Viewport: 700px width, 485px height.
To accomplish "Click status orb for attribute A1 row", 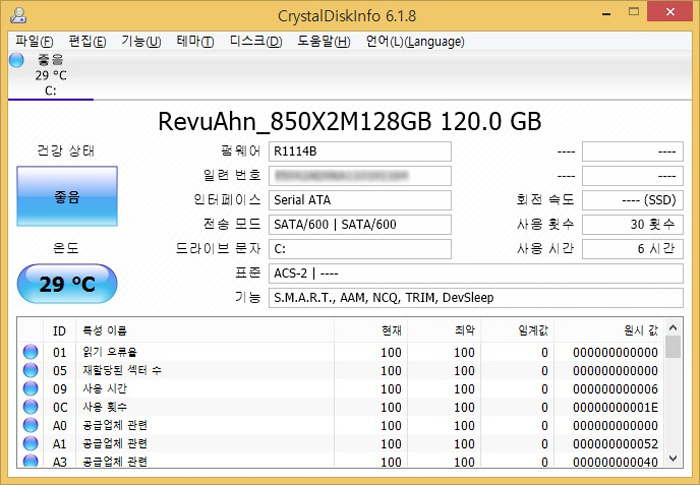I will coord(30,443).
